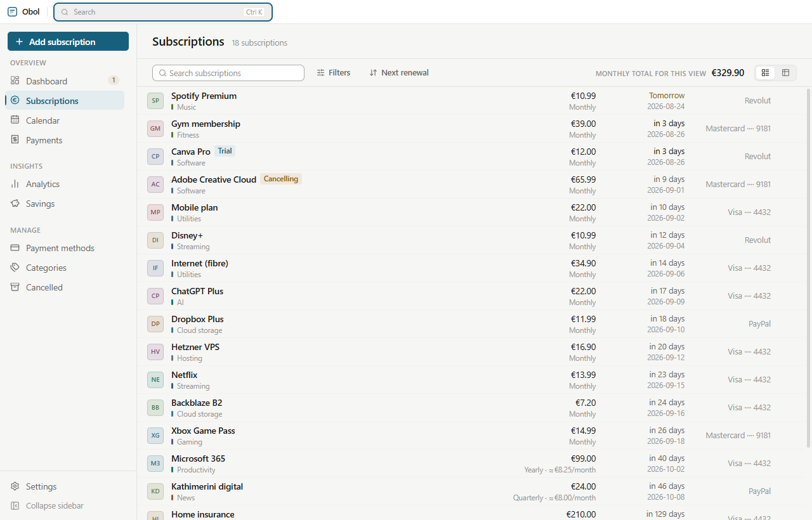The width and height of the screenshot is (812, 520).
Task: Click the Cancelling badge on Adobe
Action: click(x=281, y=179)
